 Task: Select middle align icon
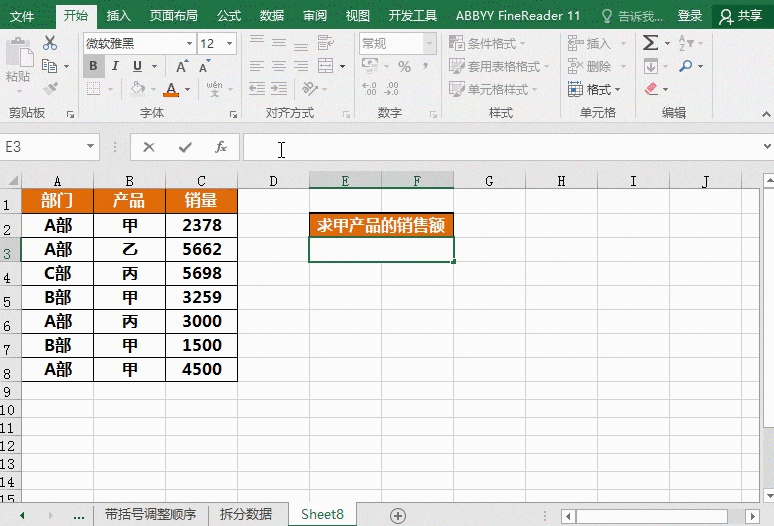[x=279, y=43]
